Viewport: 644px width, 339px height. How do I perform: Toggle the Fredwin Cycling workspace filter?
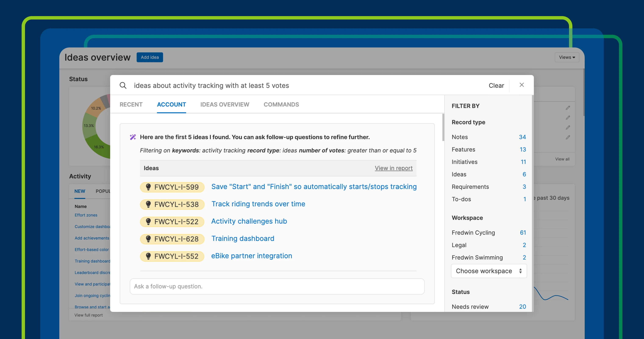point(473,232)
